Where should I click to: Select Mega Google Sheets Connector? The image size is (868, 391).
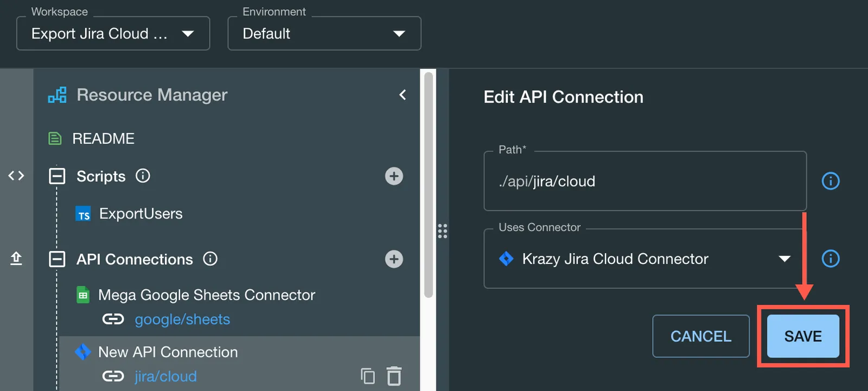[x=206, y=295]
